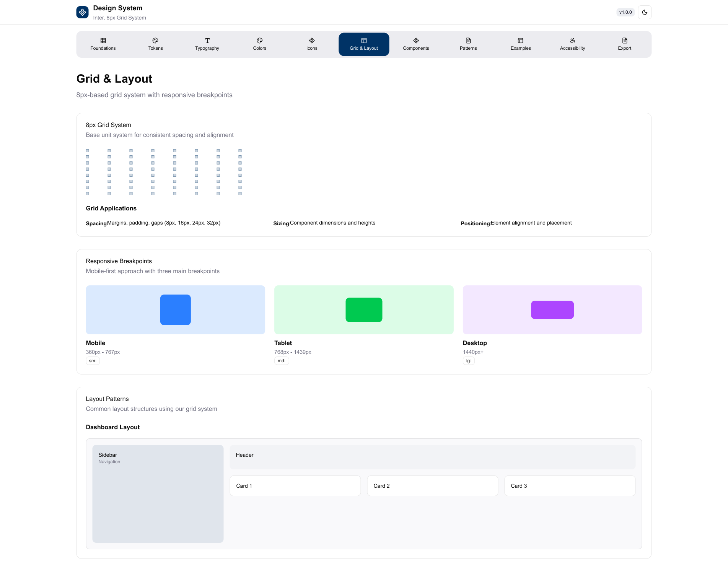The height and width of the screenshot is (565, 728).
Task: Click the 'Grid Applications' heading
Action: [111, 208]
